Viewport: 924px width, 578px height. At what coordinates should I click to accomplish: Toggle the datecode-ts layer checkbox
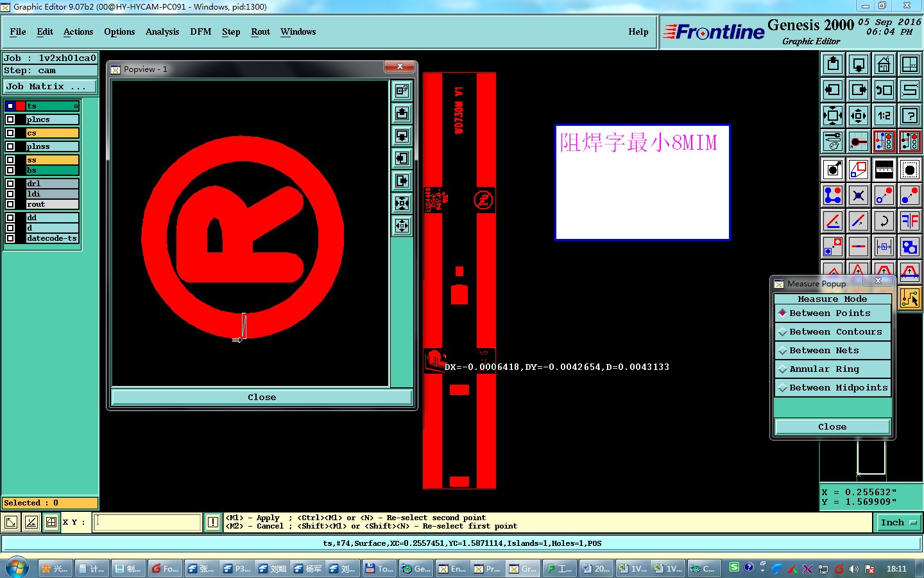pos(10,238)
